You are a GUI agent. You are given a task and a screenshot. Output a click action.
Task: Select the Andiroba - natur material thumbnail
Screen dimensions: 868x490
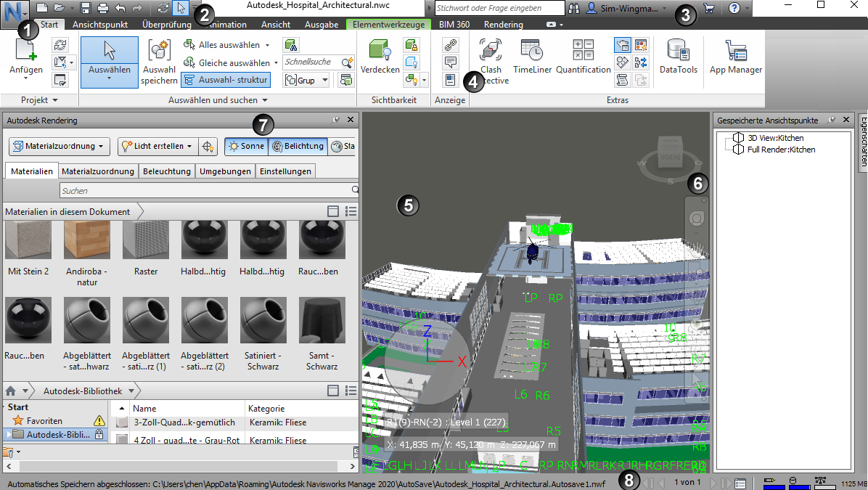click(87, 240)
